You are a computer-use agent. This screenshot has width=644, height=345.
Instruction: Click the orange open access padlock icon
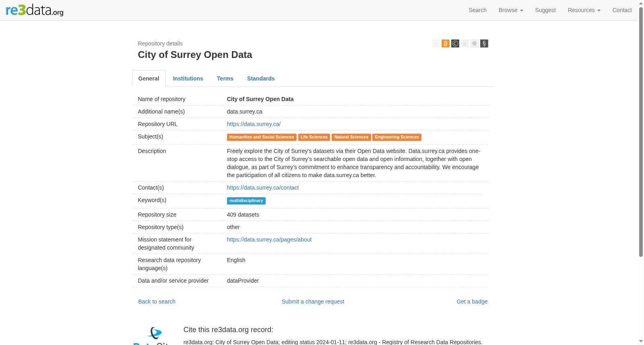coord(446,43)
